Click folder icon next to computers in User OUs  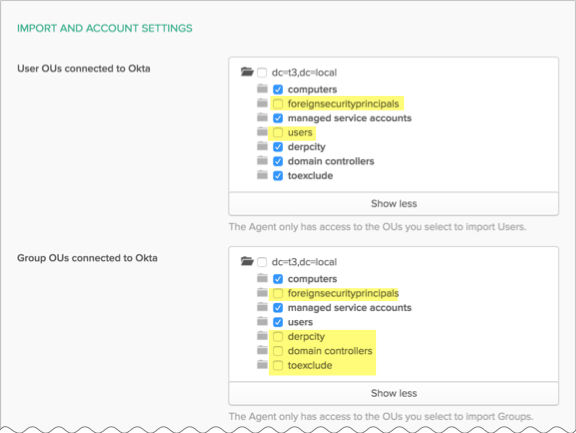pos(262,89)
